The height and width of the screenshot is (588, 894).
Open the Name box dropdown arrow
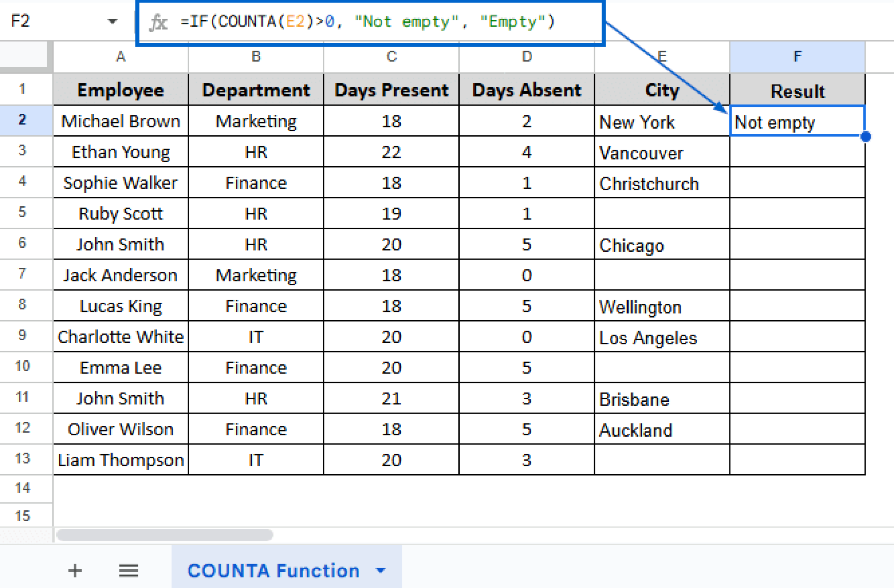(x=113, y=21)
